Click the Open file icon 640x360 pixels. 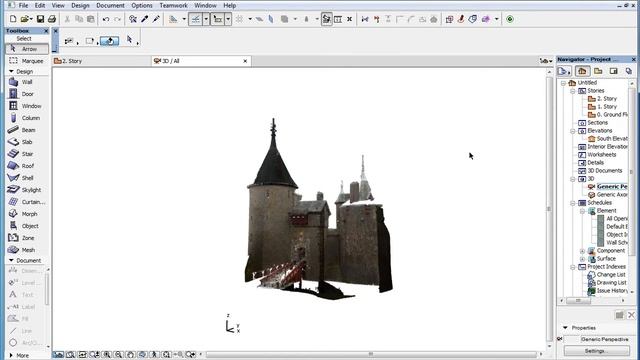coord(25,19)
